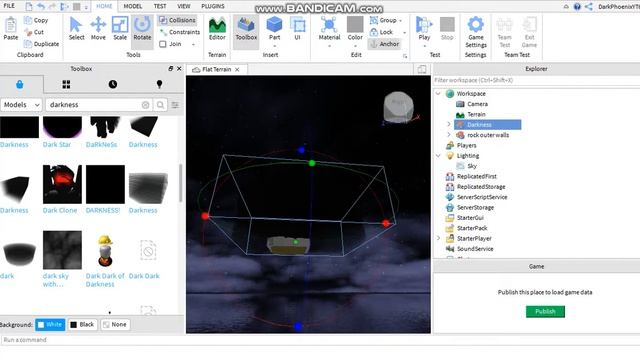
Task: Open the Color picker
Action: (x=355, y=29)
